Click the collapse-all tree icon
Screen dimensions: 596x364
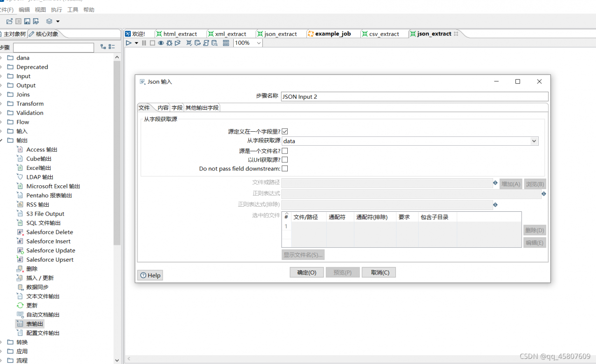click(112, 47)
